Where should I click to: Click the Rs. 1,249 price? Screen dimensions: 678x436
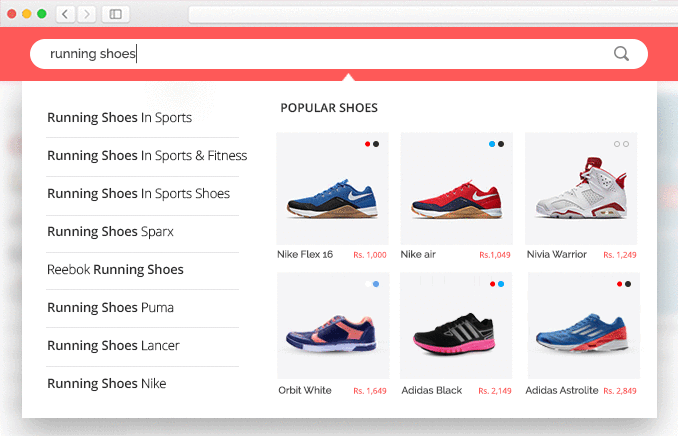(x=620, y=255)
